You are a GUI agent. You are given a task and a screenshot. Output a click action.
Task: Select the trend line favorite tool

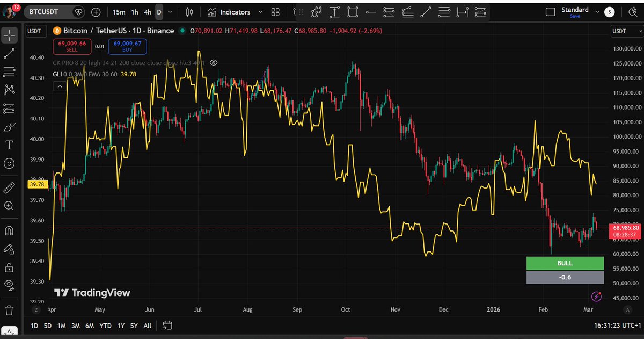tap(426, 11)
